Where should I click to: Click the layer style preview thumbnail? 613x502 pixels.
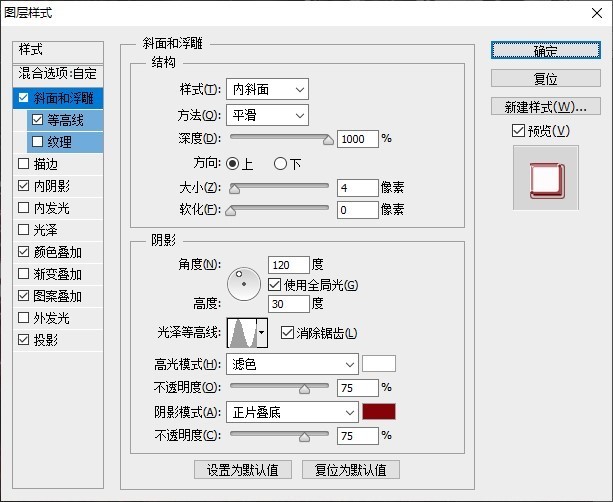(545, 177)
